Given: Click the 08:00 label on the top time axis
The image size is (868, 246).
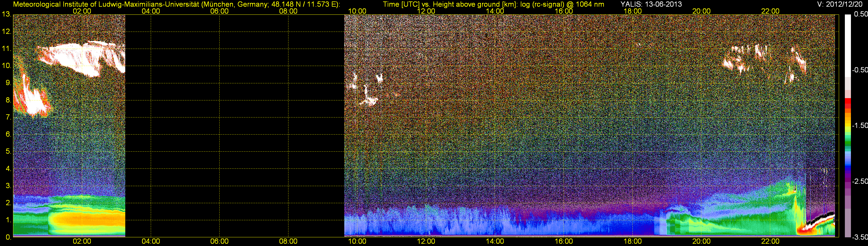Looking at the screenshot, I should coord(288,11).
